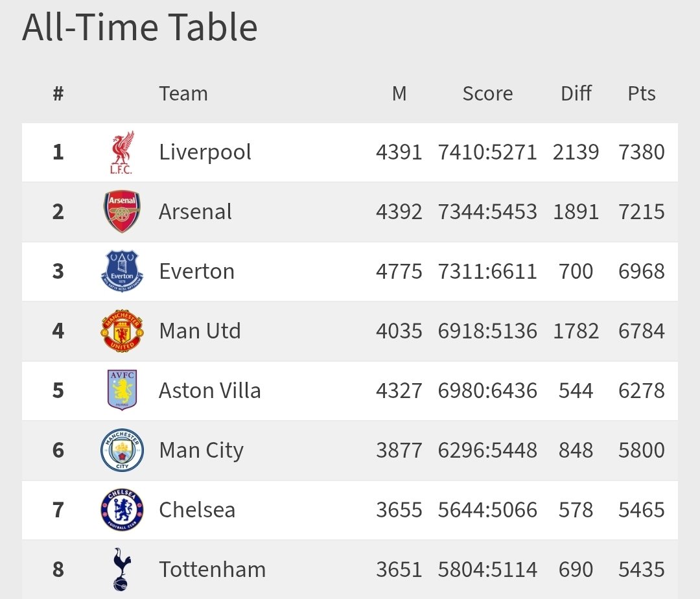Screen dimensions: 700x599
Task: Click the M matches column header
Action: pos(399,93)
